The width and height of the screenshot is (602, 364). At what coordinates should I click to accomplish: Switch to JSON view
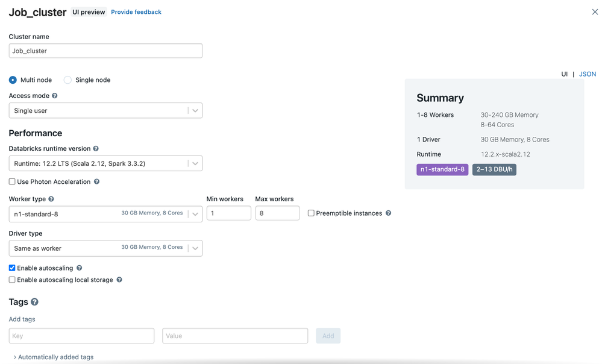point(587,74)
